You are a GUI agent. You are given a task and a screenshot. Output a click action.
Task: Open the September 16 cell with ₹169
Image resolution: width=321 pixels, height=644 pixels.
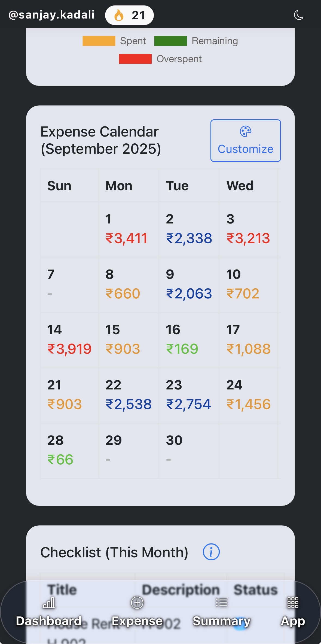(189, 340)
